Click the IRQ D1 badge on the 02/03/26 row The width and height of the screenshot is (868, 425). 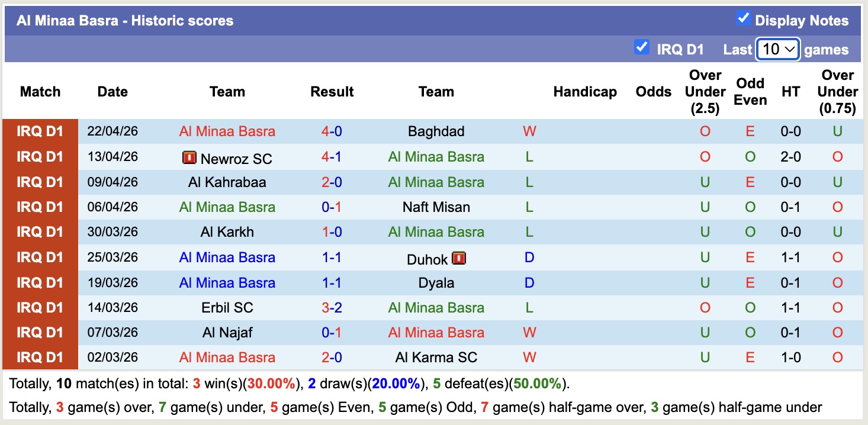(x=40, y=357)
